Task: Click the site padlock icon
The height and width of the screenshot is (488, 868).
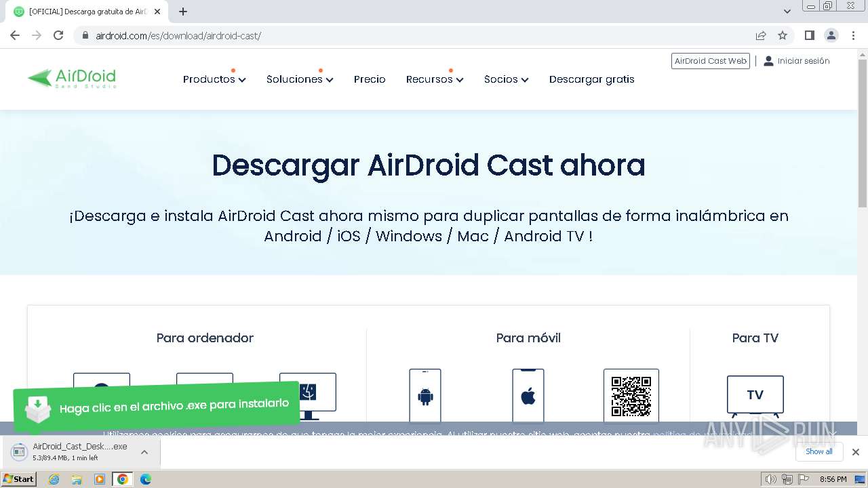Action: point(85,35)
